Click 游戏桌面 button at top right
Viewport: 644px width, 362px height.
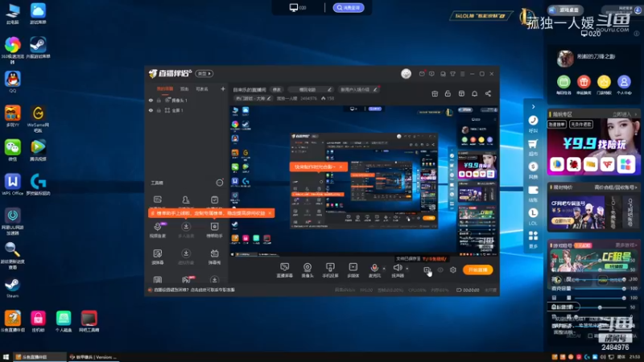(x=566, y=10)
